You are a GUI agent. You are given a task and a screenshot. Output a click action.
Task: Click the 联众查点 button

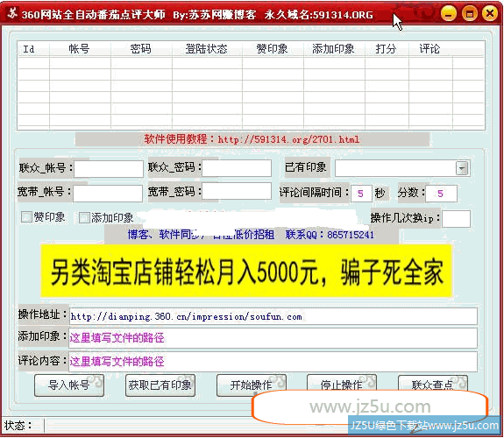[433, 384]
